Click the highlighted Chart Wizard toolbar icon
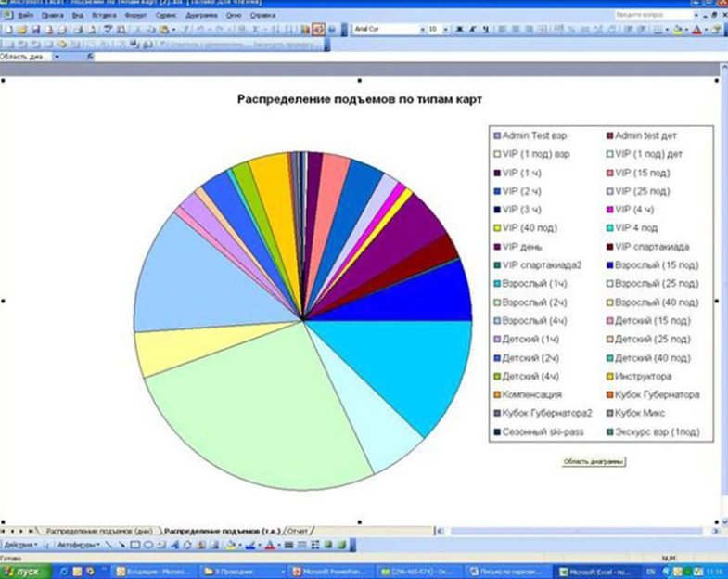Screen dimensions: 728x579 pos(318,30)
